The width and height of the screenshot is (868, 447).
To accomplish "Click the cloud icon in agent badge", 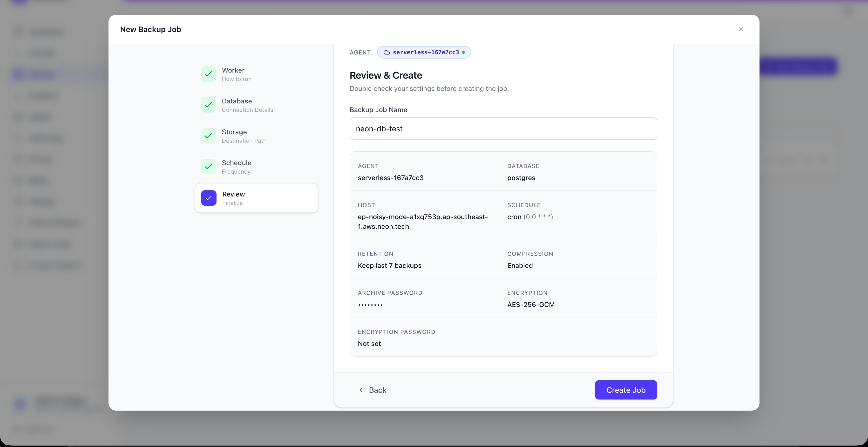I will (387, 52).
